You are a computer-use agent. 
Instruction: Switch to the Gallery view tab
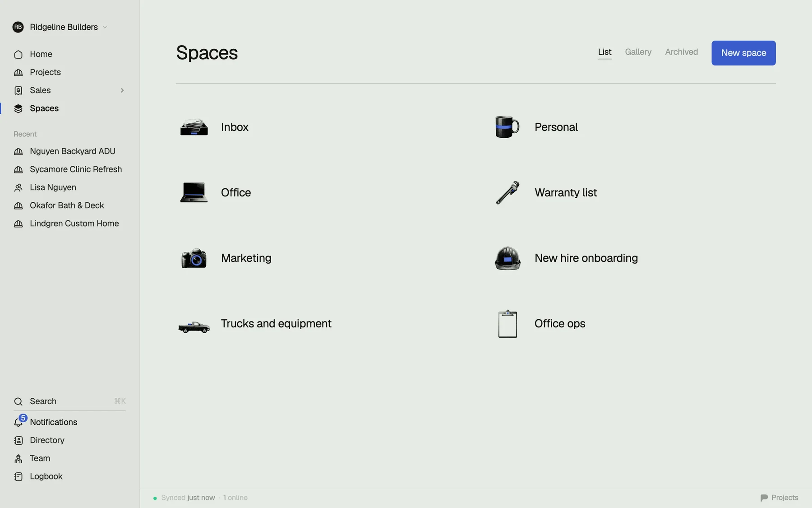[x=638, y=52]
